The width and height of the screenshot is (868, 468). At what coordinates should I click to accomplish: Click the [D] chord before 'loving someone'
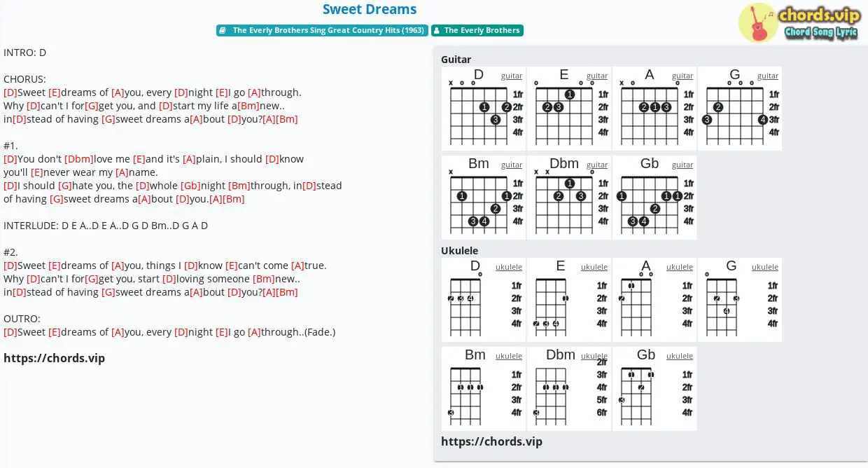169,279
